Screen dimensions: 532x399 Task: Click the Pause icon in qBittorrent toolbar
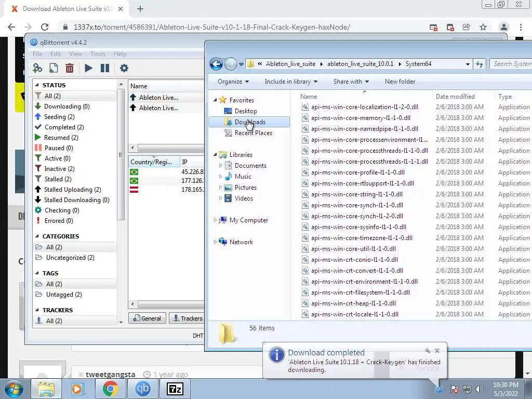tap(105, 68)
